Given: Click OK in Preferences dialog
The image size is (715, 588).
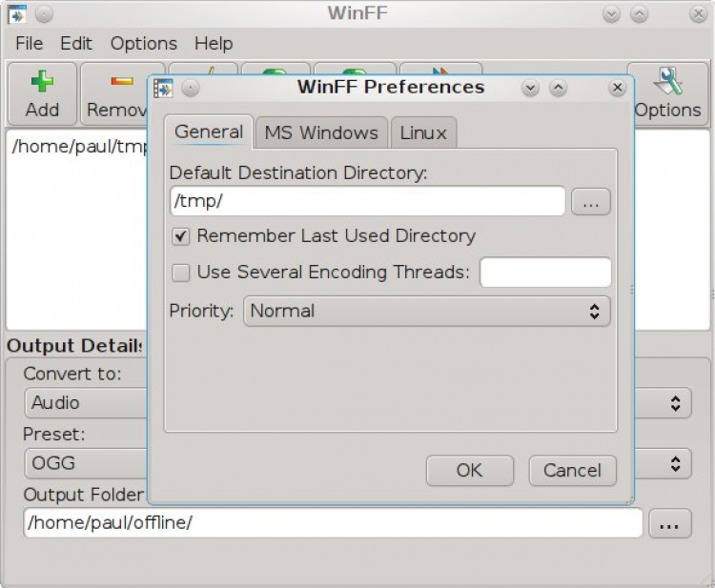Looking at the screenshot, I should click(470, 471).
